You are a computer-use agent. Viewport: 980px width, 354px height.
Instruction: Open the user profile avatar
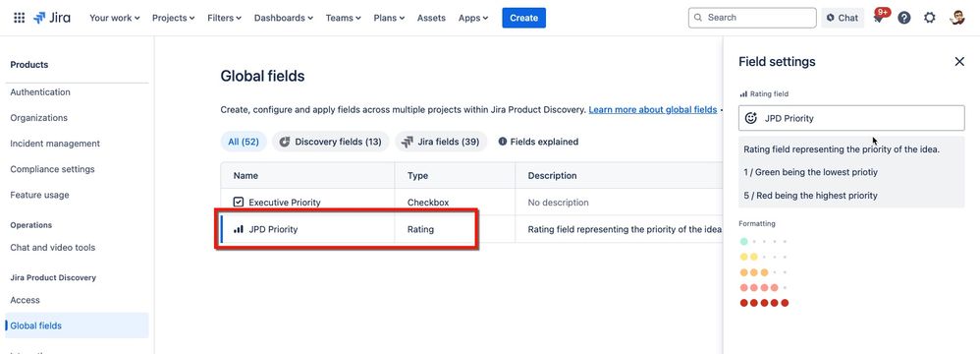(x=956, y=18)
